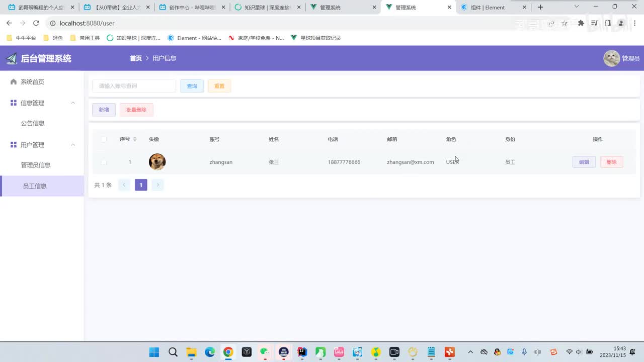This screenshot has width=644, height=362.
Task: Go to the next page arrow
Action: (157, 185)
